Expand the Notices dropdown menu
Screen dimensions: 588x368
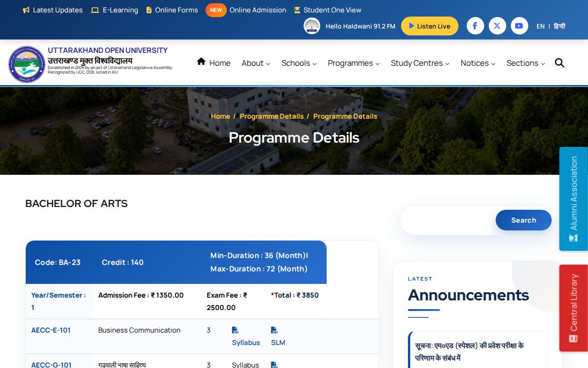click(x=478, y=63)
